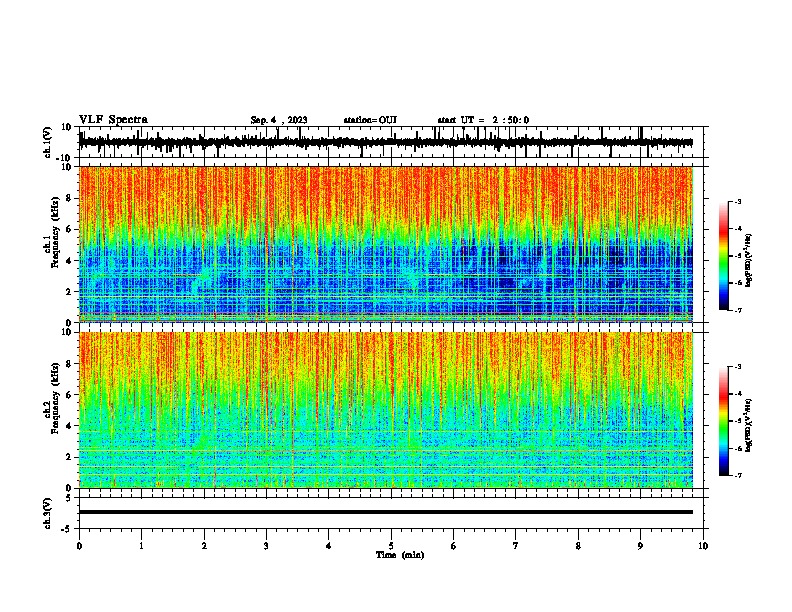Click the ch.1 voltage waveform trace panel
Screen dimensions: 792x612
[x=391, y=142]
